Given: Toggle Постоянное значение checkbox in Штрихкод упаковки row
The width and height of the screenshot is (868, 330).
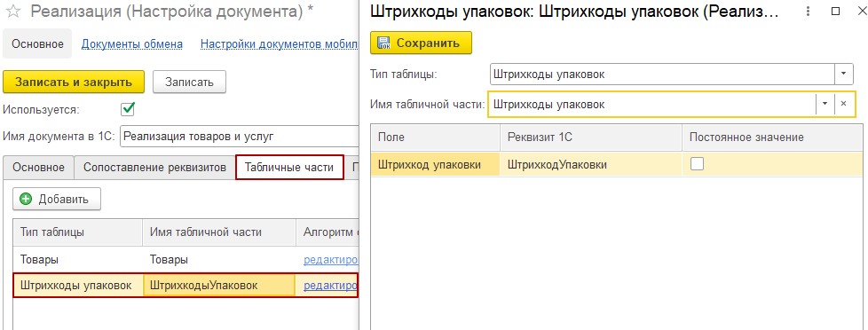Looking at the screenshot, I should click(x=697, y=164).
